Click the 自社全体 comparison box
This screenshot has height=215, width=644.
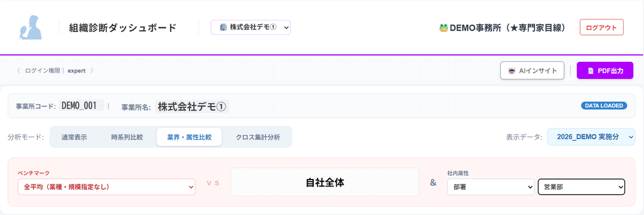pyautogui.click(x=324, y=182)
